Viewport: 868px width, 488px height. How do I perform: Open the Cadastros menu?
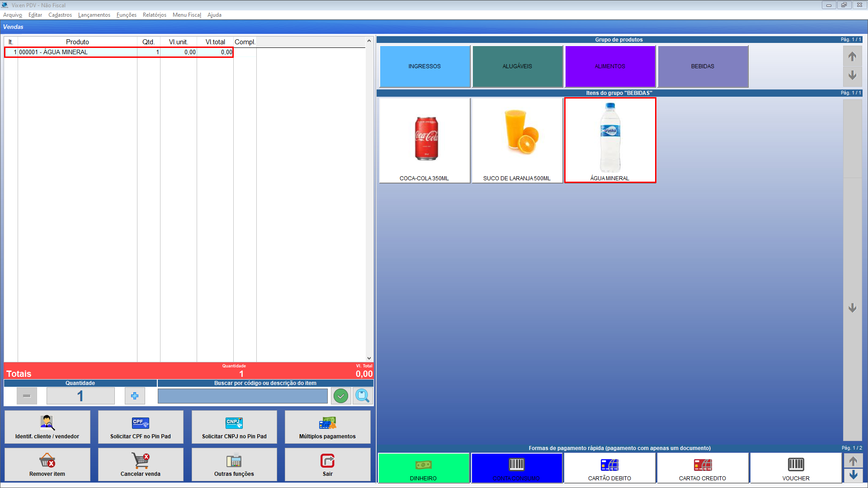point(60,15)
